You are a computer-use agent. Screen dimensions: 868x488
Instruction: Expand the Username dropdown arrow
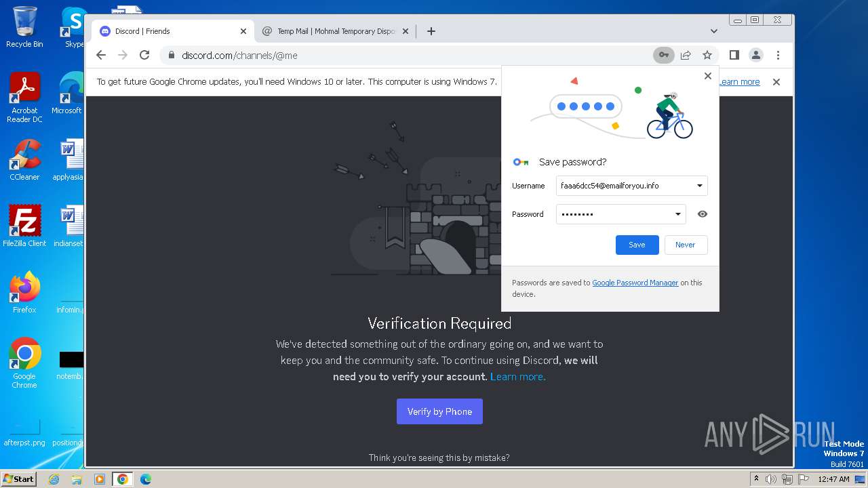(700, 186)
